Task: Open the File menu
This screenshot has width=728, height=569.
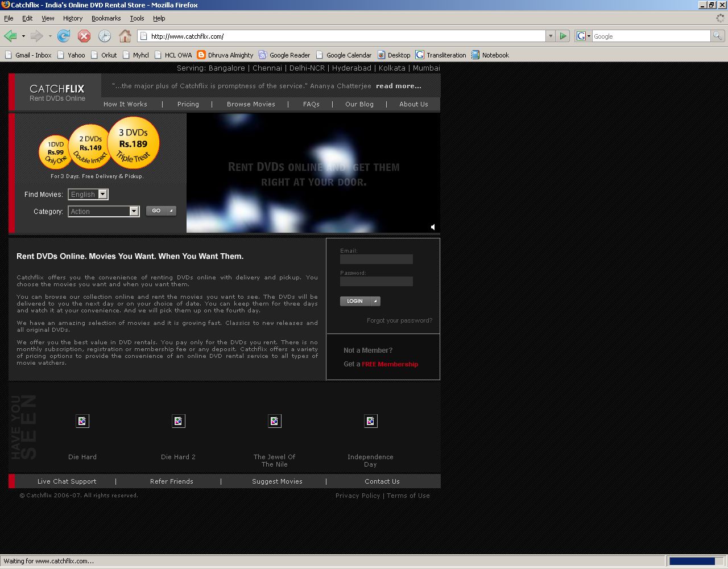Action: pos(9,18)
